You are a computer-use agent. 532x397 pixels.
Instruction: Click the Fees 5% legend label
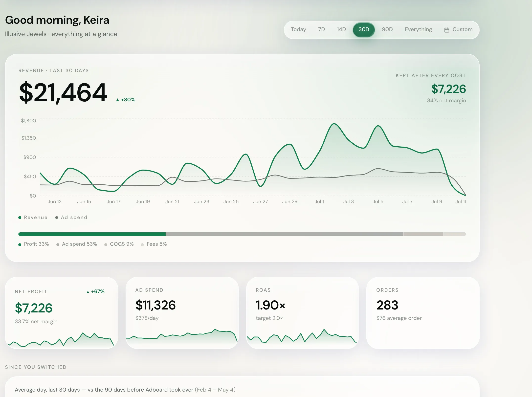click(154, 244)
